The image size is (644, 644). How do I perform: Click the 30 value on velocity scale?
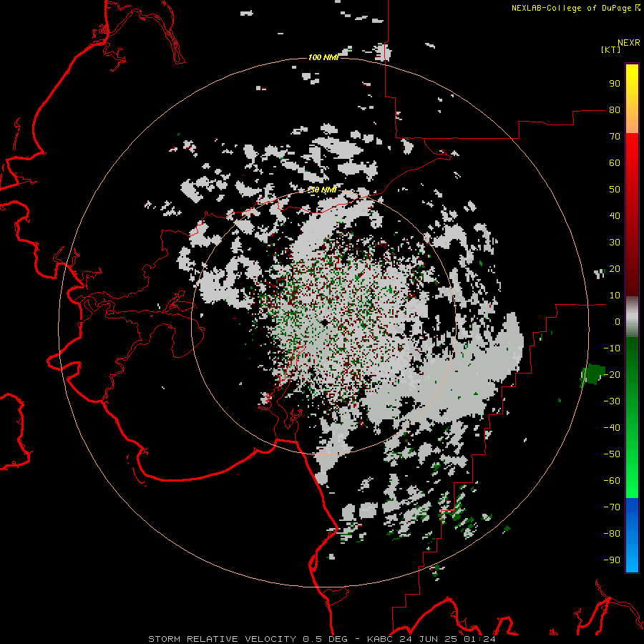tap(615, 243)
